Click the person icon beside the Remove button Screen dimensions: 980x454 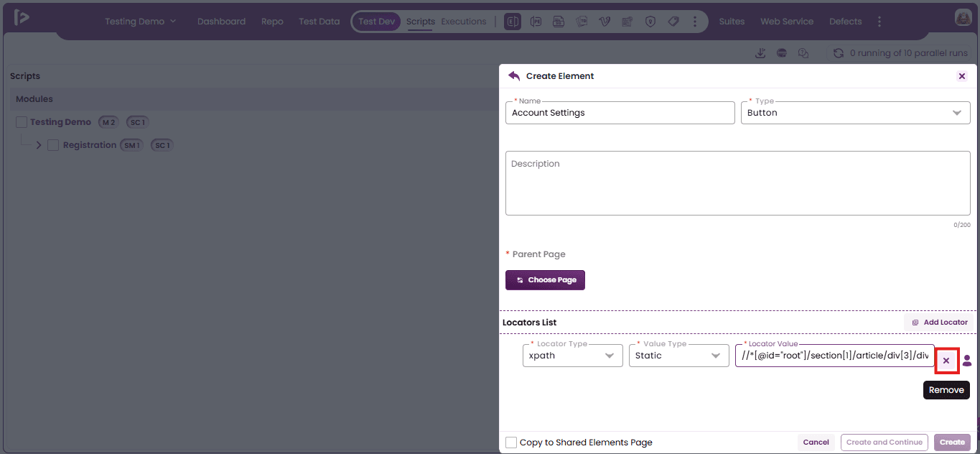[x=967, y=361]
